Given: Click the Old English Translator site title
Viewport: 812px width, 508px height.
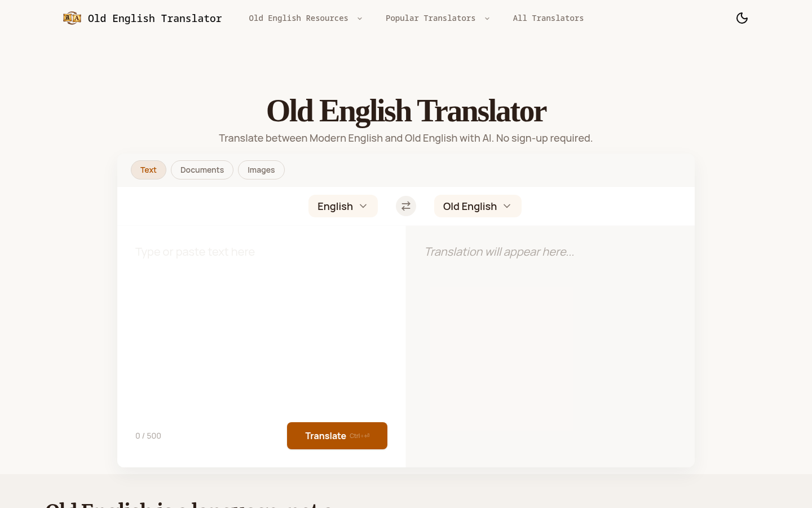Looking at the screenshot, I should 155,18.
